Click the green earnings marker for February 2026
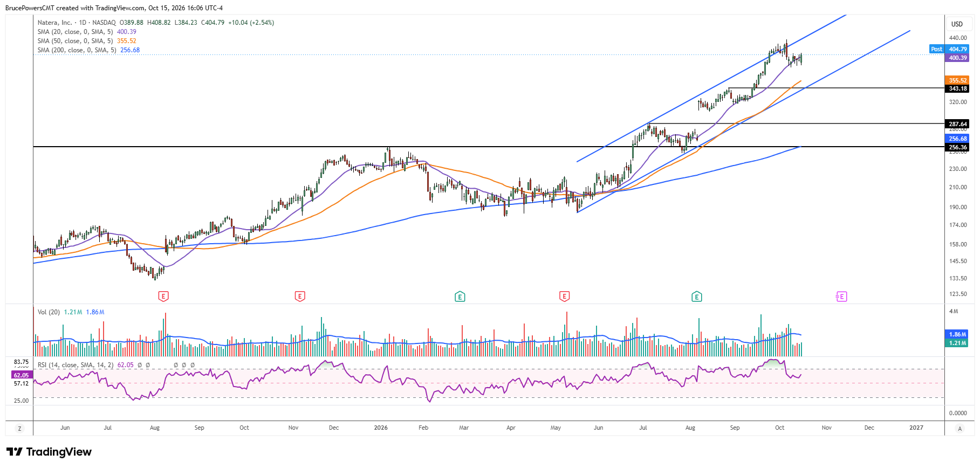980x468 pixels. click(460, 297)
